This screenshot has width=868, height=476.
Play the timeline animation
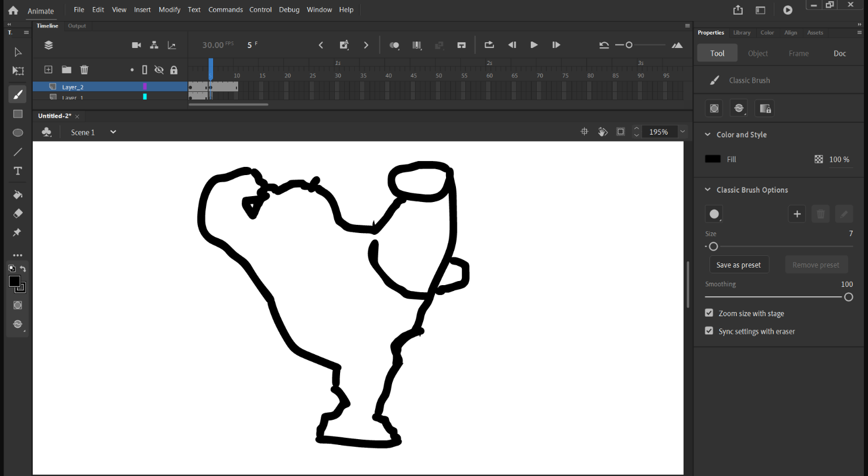(534, 45)
